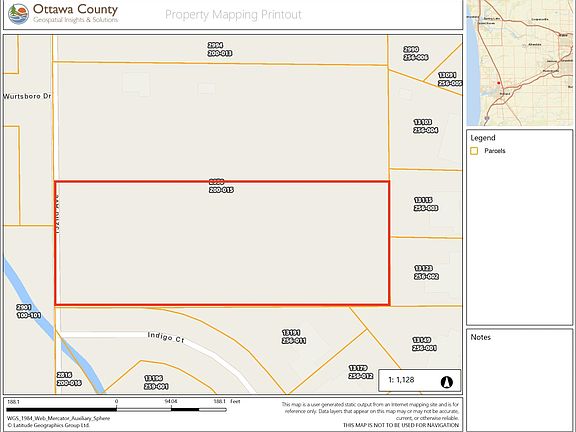
Task: Click the Legend panel heading
Action: point(483,138)
